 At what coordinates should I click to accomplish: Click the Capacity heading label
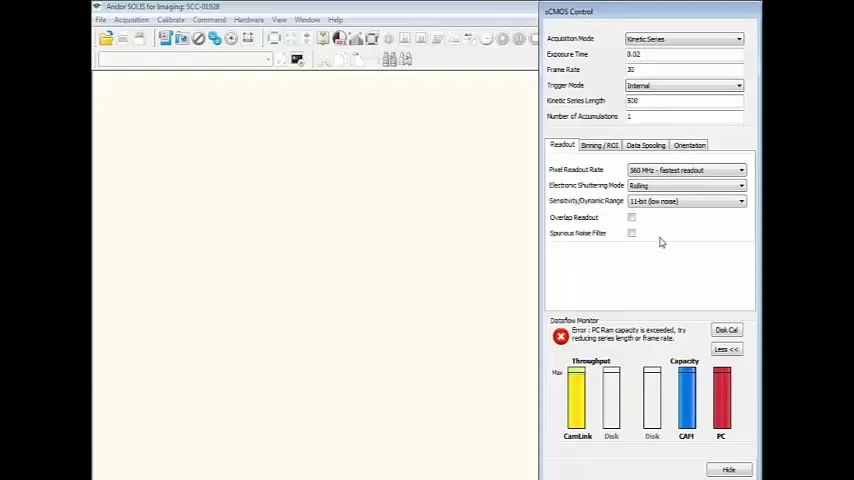tap(684, 361)
